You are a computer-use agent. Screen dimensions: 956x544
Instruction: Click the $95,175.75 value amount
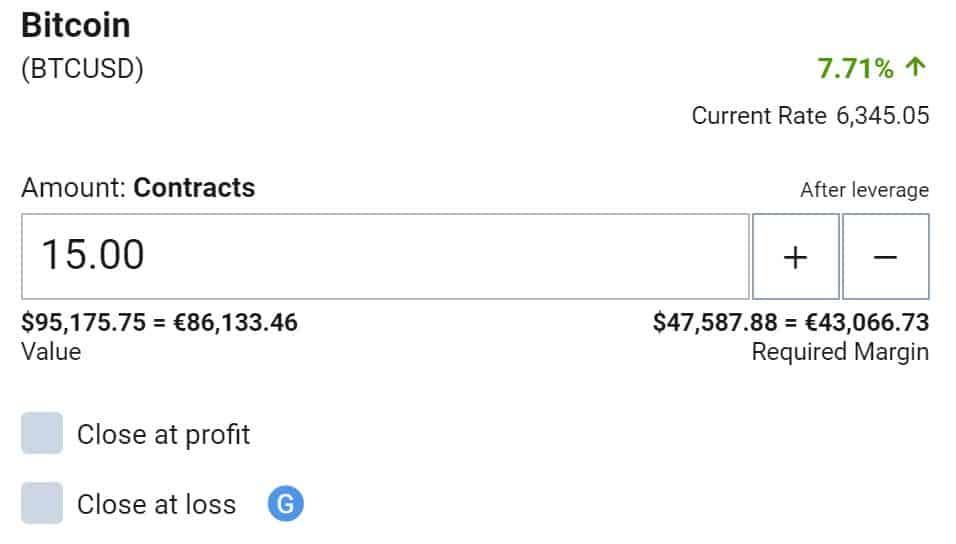[84, 322]
